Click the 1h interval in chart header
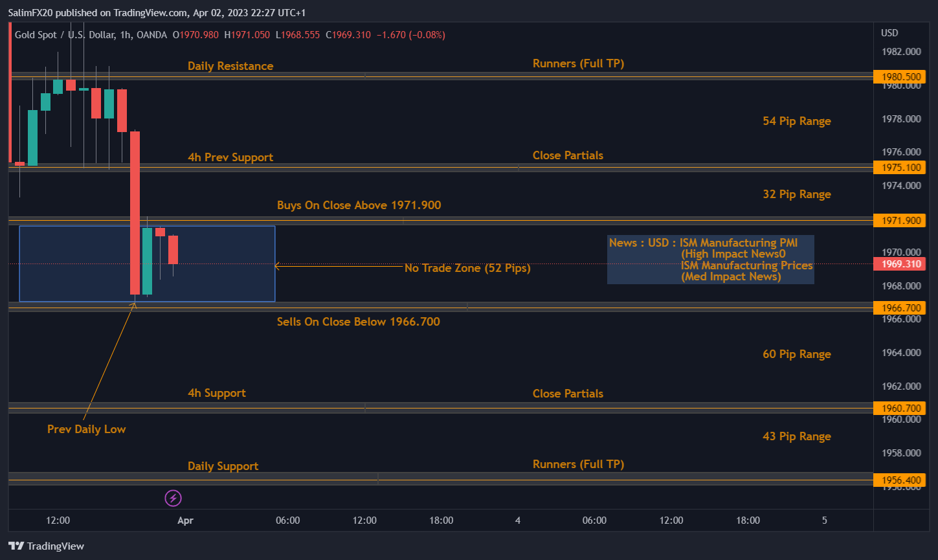938x560 pixels. [x=126, y=35]
